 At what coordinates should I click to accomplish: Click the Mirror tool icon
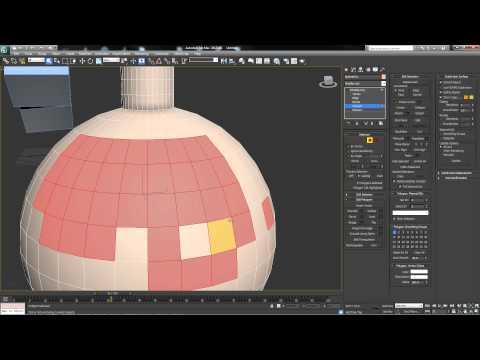pos(224,61)
